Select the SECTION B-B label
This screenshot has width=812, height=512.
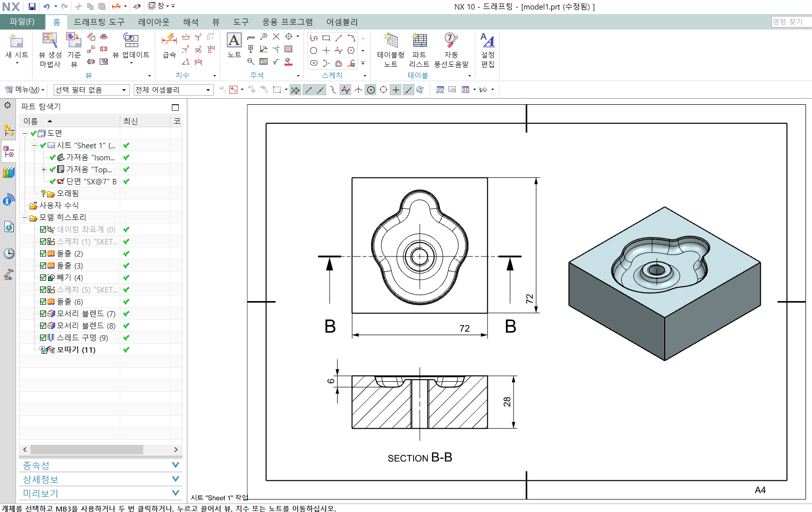tap(420, 457)
